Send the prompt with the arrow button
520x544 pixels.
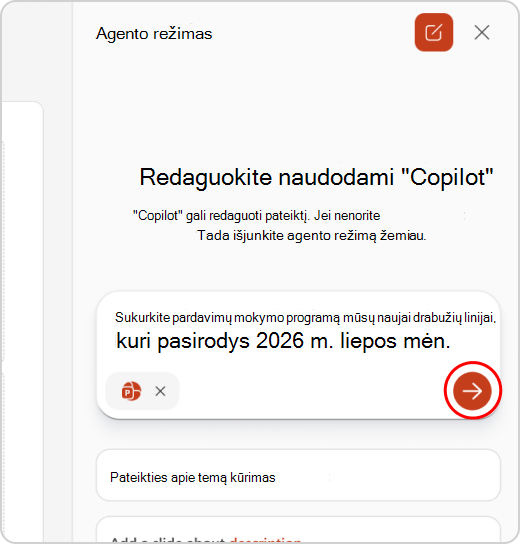472,391
